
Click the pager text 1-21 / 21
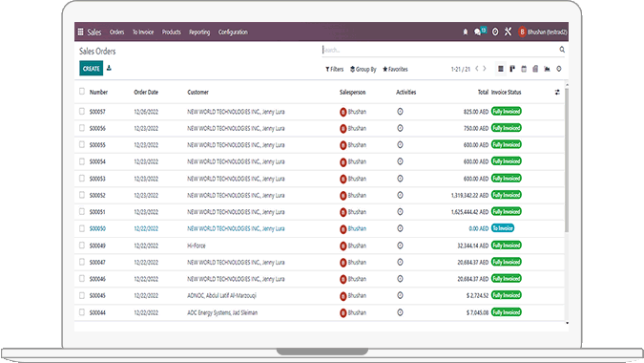461,69
